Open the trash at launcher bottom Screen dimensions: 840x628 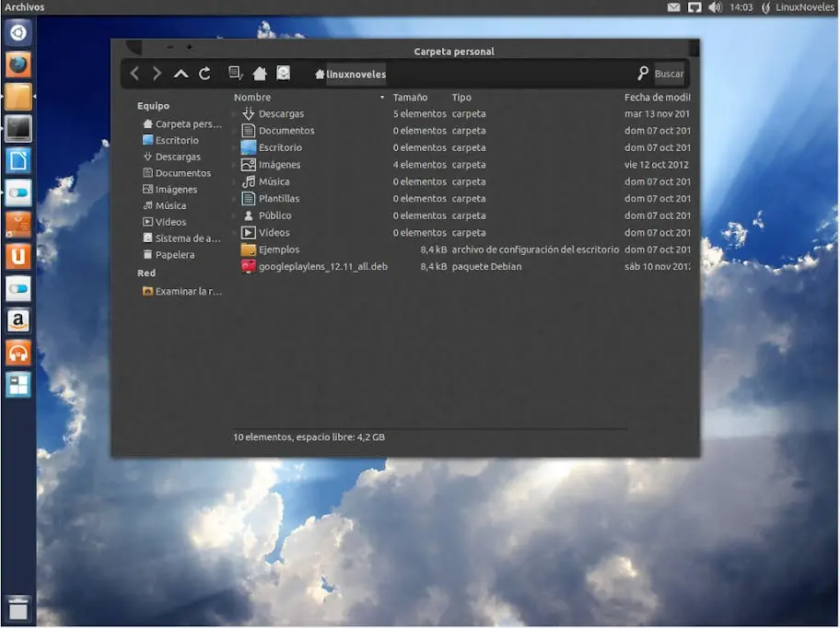[18, 609]
